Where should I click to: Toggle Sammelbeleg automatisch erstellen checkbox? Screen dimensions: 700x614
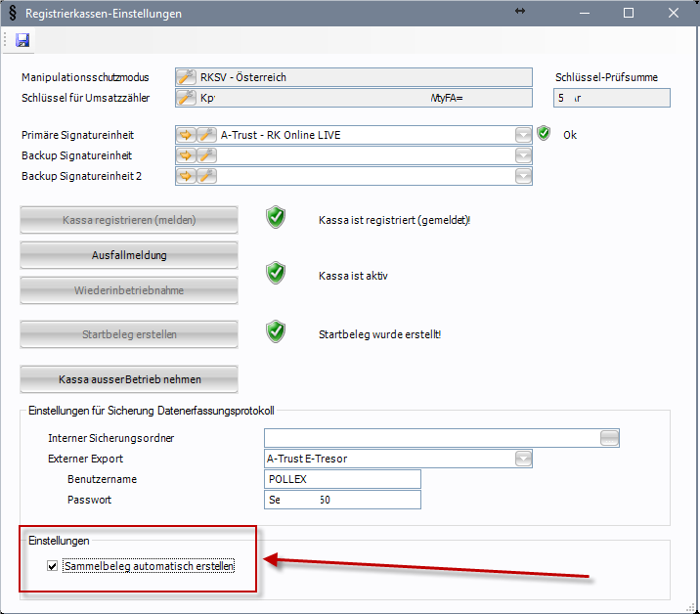click(52, 566)
